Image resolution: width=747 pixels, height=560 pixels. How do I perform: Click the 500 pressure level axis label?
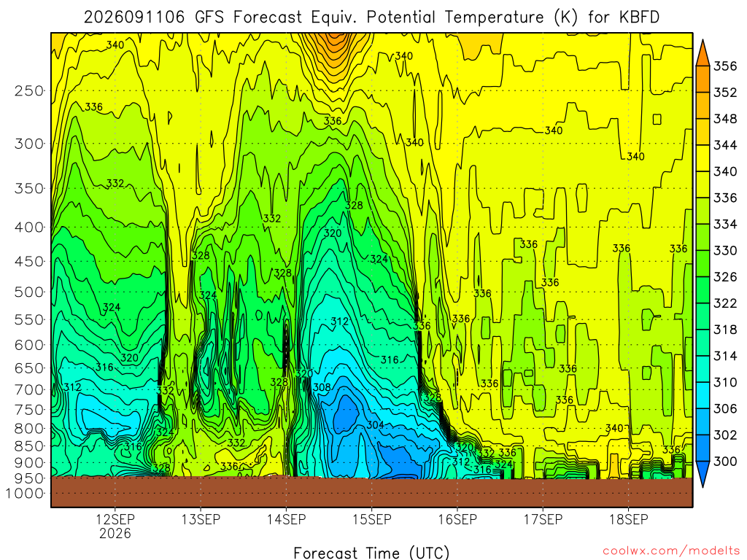29,292
